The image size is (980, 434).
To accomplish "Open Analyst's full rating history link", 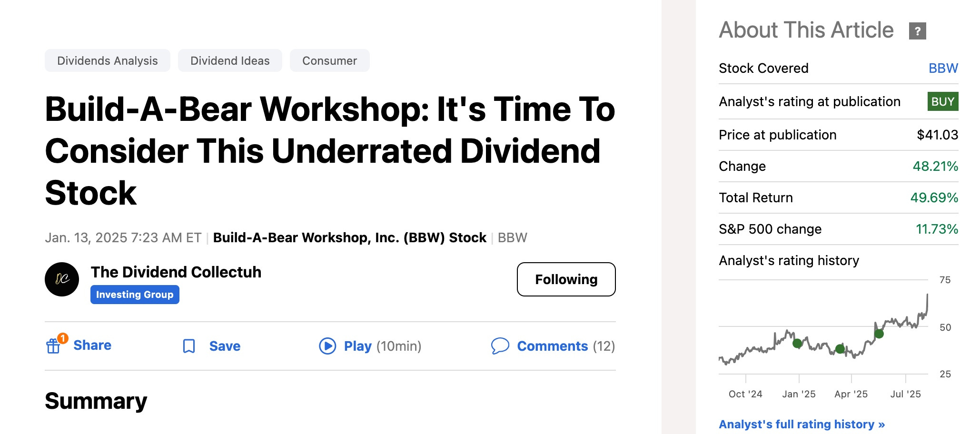I will (802, 424).
